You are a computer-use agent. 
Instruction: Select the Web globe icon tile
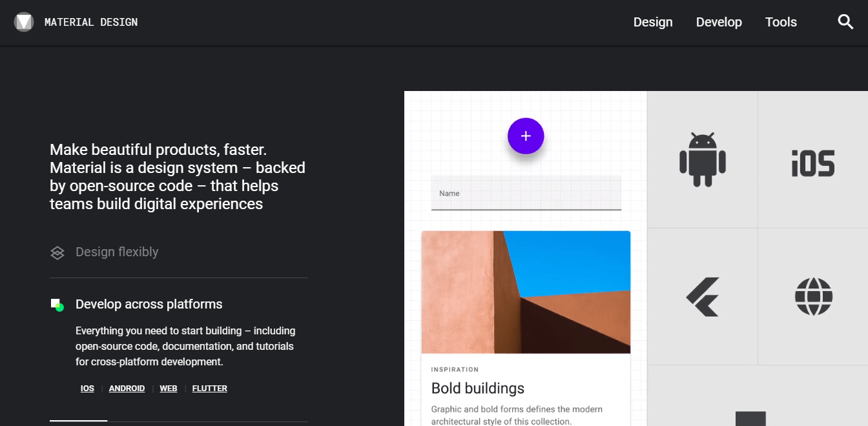click(813, 297)
